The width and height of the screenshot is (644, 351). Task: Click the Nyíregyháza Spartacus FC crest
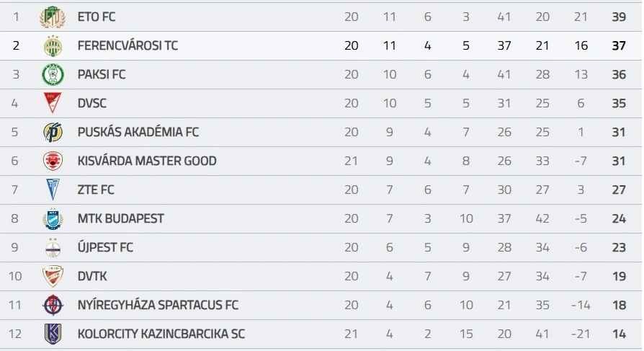(52, 305)
